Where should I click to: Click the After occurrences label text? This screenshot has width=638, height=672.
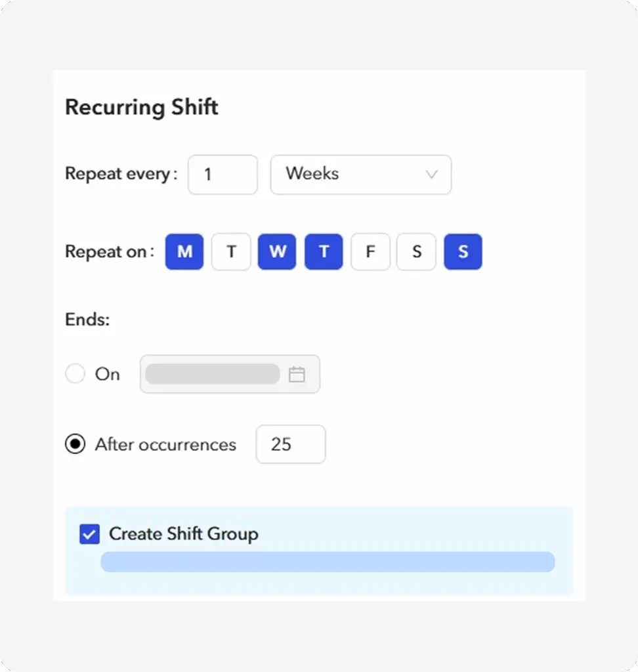tap(165, 444)
